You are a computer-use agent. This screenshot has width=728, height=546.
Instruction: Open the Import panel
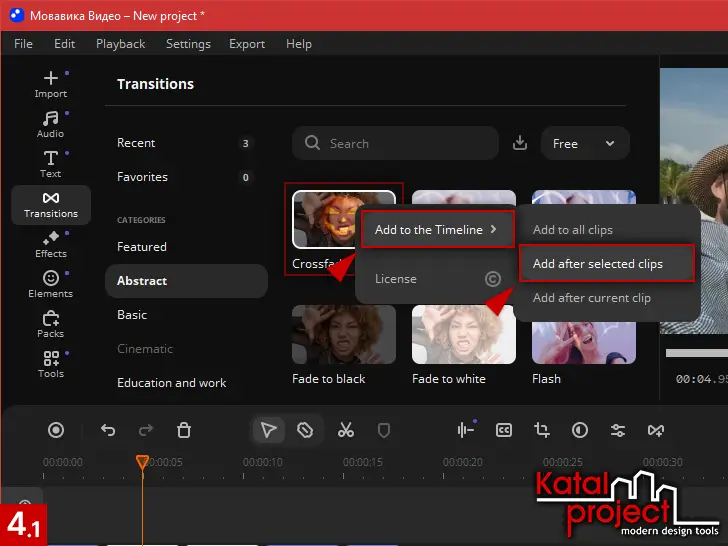50,84
